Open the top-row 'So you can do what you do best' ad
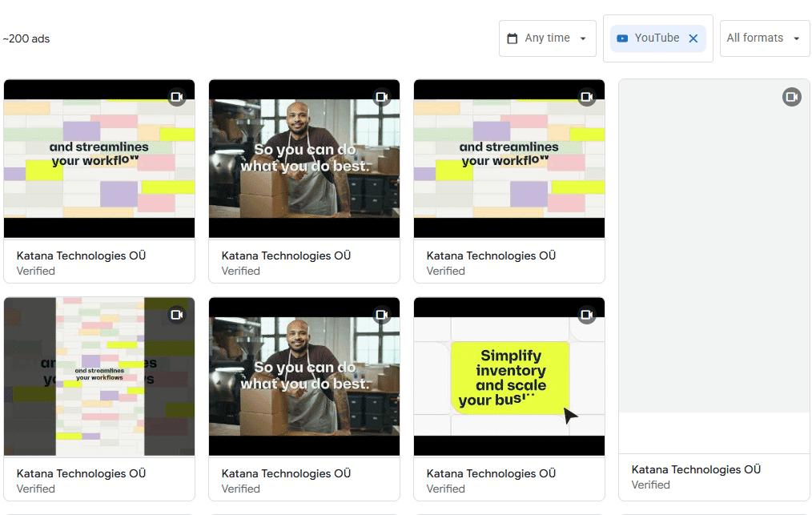The width and height of the screenshot is (812, 515). (x=304, y=159)
